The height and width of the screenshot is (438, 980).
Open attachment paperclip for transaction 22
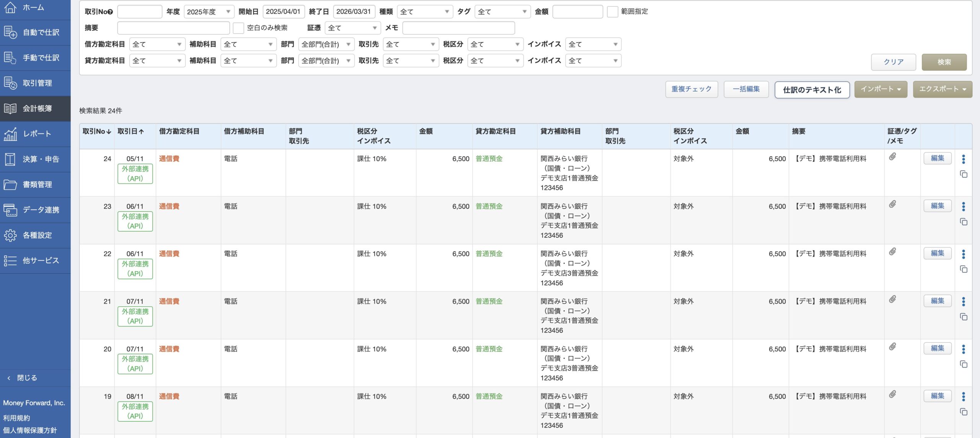coord(892,252)
